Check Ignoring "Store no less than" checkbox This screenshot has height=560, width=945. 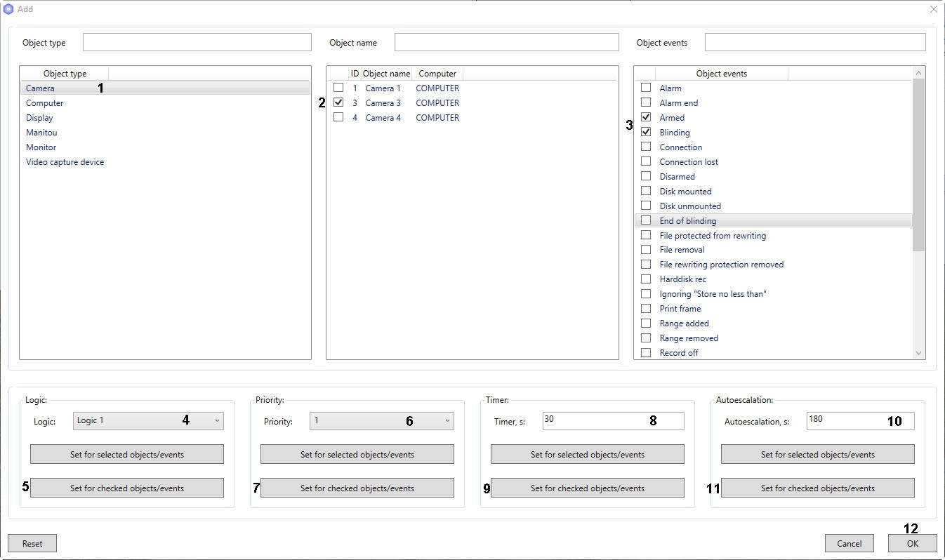(646, 293)
